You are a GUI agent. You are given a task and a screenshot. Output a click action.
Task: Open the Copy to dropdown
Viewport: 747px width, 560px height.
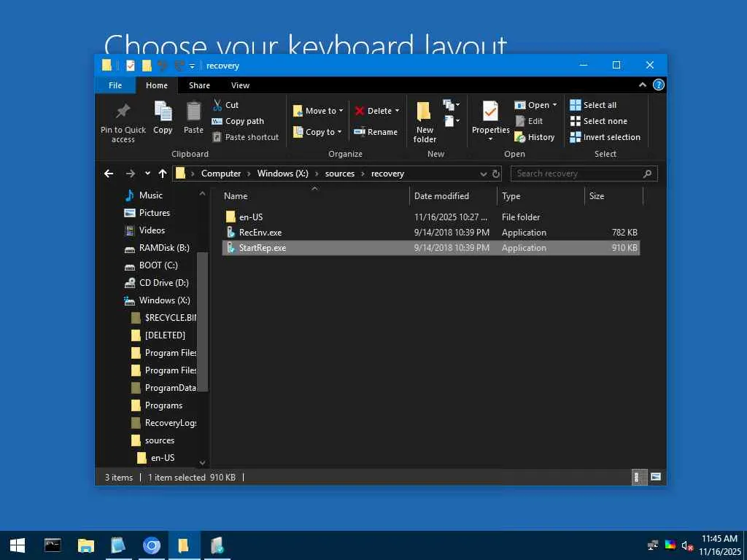point(317,132)
